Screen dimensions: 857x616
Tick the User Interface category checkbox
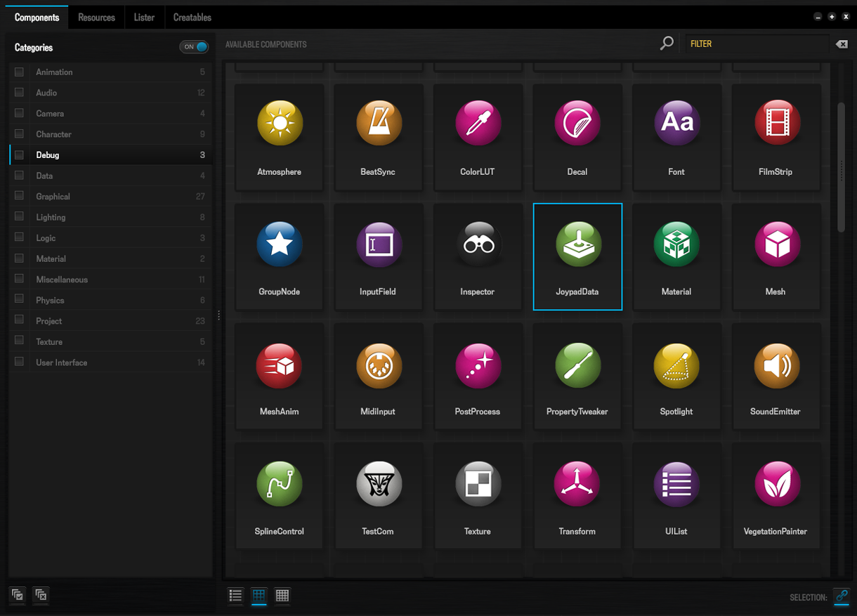point(20,362)
